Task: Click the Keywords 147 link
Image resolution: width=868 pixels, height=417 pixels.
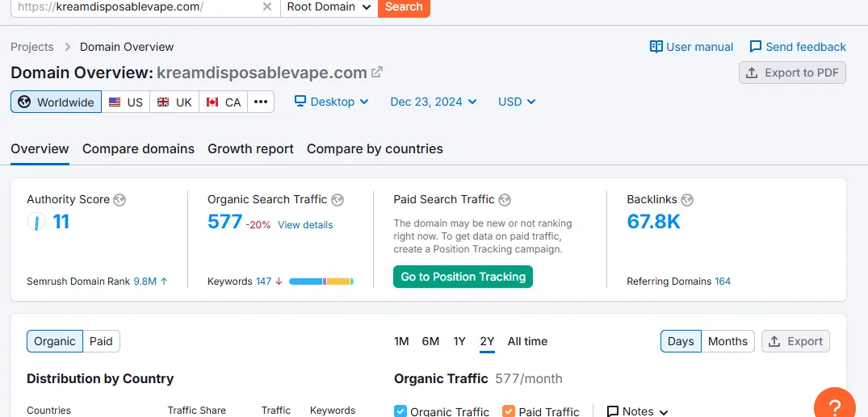Action: point(263,281)
